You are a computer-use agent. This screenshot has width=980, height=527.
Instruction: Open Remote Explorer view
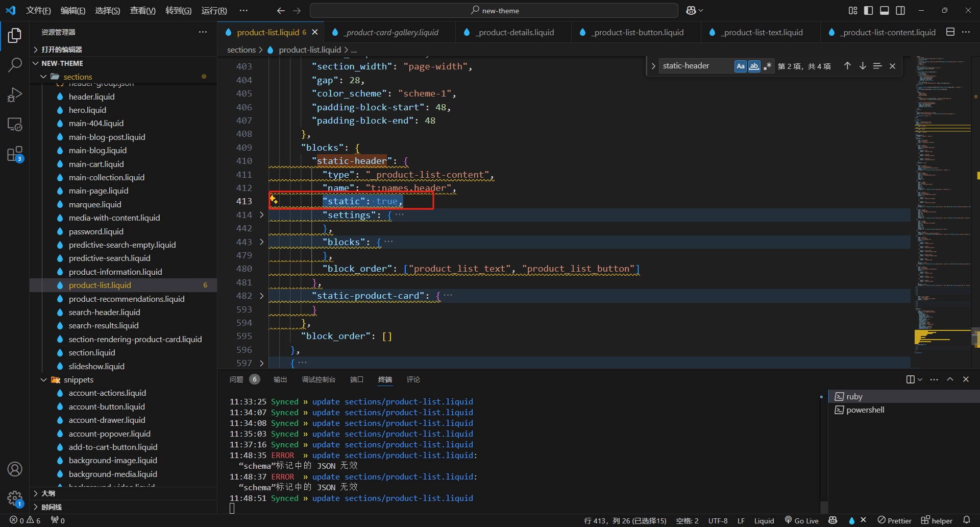15,125
